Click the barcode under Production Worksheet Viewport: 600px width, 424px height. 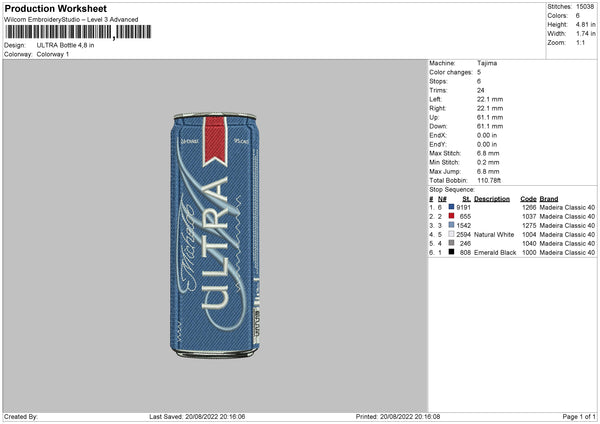(x=78, y=32)
